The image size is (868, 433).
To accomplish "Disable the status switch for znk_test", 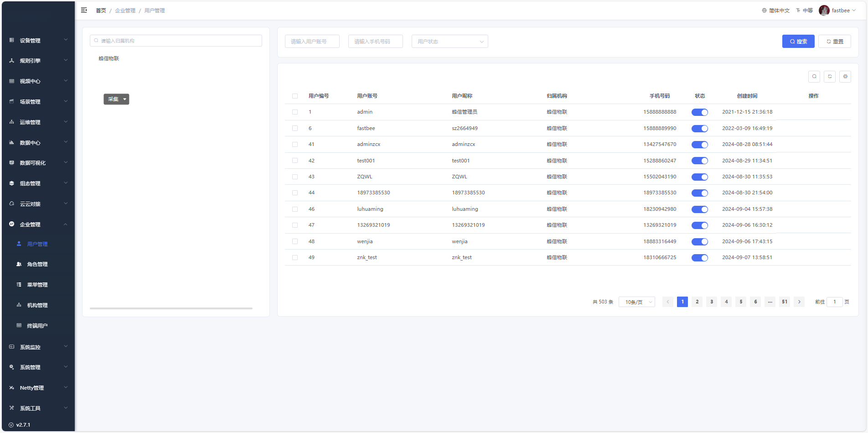I will (699, 258).
